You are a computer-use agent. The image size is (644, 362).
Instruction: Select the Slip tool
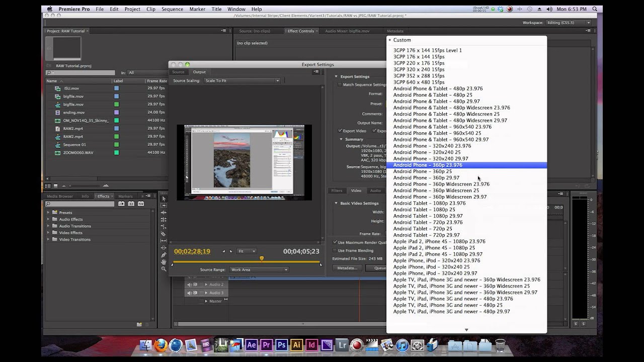[x=164, y=241]
